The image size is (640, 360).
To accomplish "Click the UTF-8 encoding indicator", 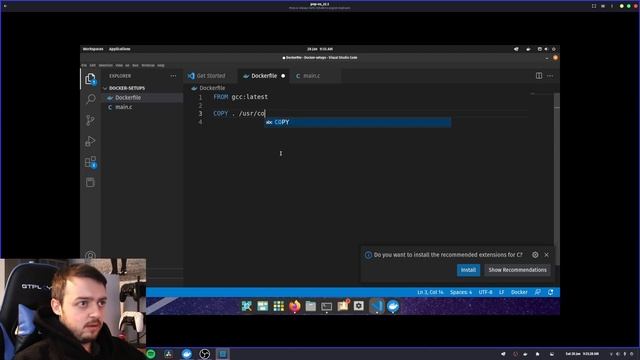I will [485, 292].
